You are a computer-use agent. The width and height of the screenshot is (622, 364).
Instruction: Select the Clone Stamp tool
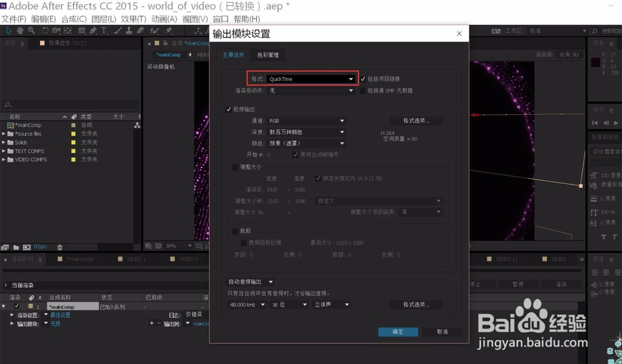tap(129, 30)
